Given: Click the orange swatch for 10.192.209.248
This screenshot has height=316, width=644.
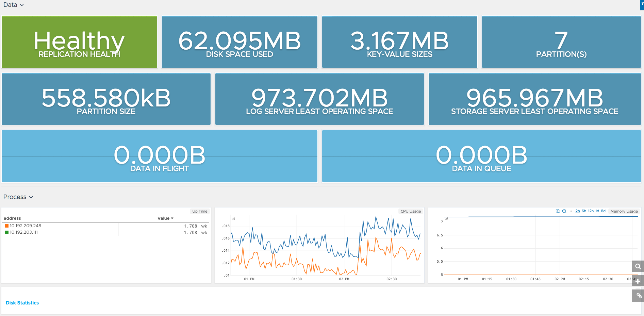Looking at the screenshot, I should [x=7, y=226].
